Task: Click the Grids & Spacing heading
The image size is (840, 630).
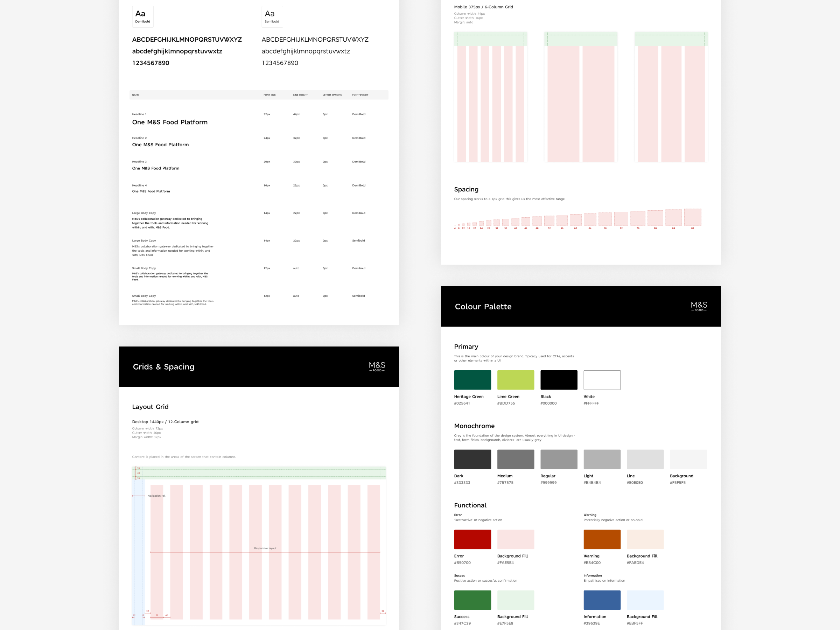Action: 164,367
